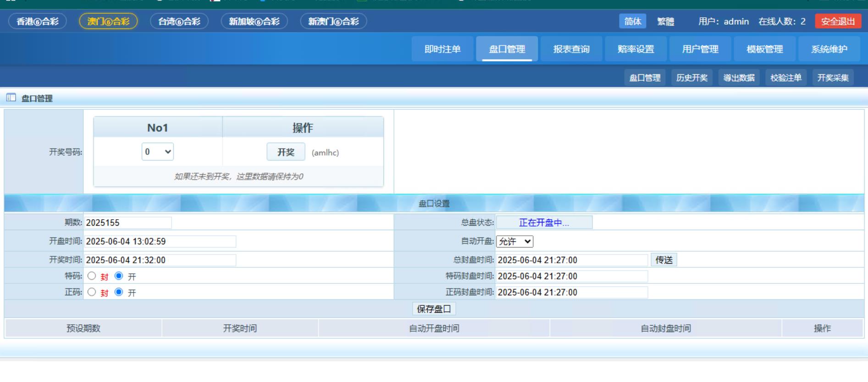Select 开 radio for 特码
The image size is (868, 382).
coord(119,276)
